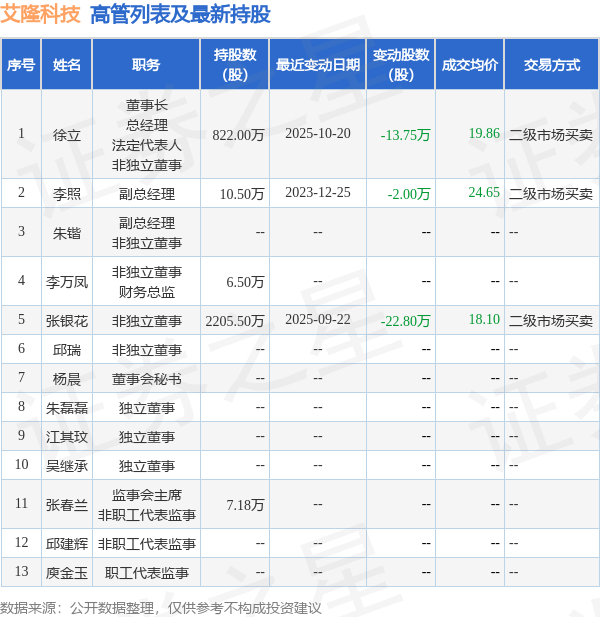Select the holdings value 7.18万
Image resolution: width=600 pixels, height=617 pixels.
tap(245, 505)
